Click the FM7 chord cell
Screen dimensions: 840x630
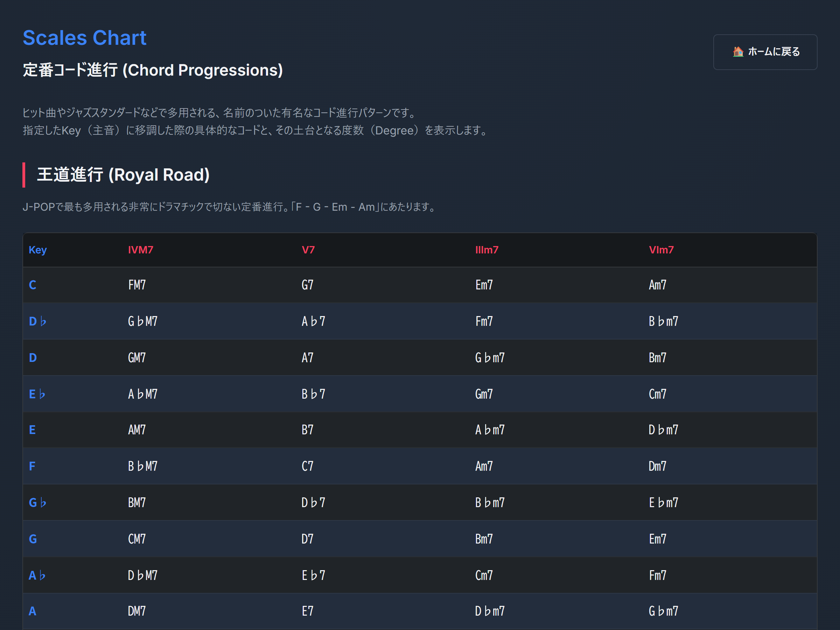pos(137,285)
